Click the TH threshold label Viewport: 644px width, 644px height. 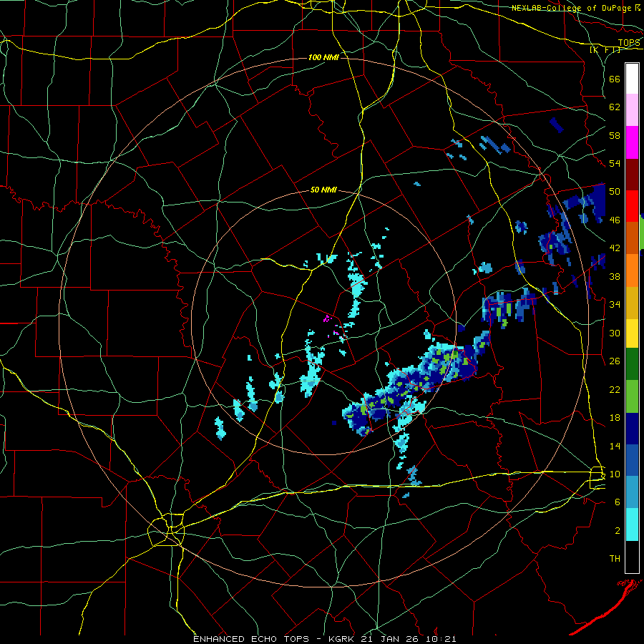tap(615, 558)
